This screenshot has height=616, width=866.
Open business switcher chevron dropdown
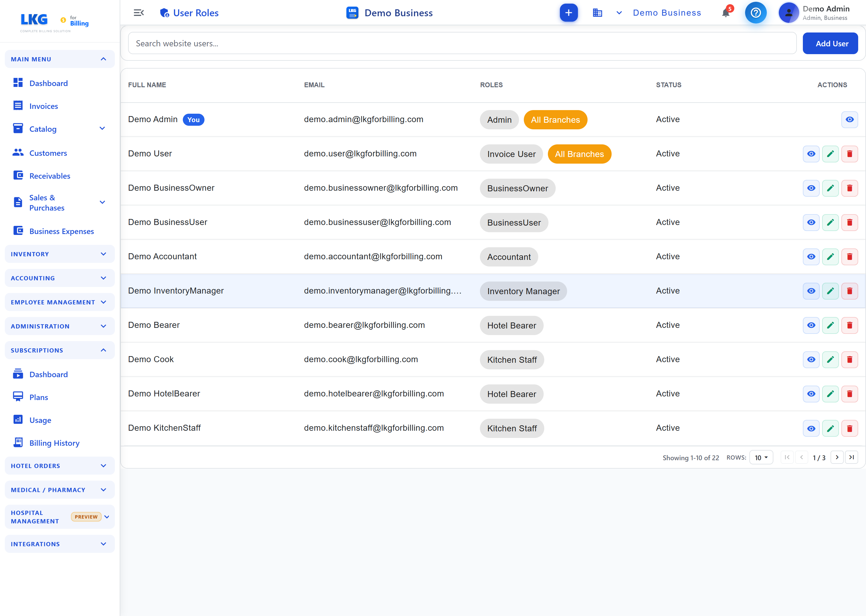619,13
